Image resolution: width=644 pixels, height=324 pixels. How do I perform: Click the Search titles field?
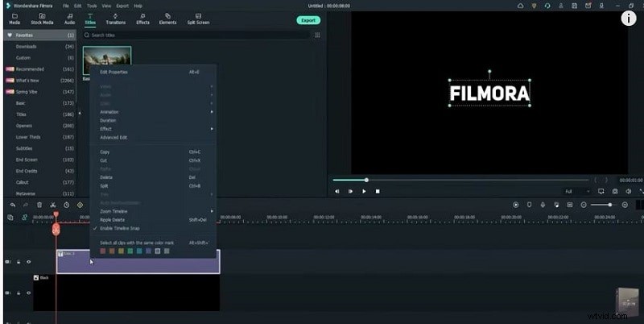pyautogui.click(x=196, y=35)
